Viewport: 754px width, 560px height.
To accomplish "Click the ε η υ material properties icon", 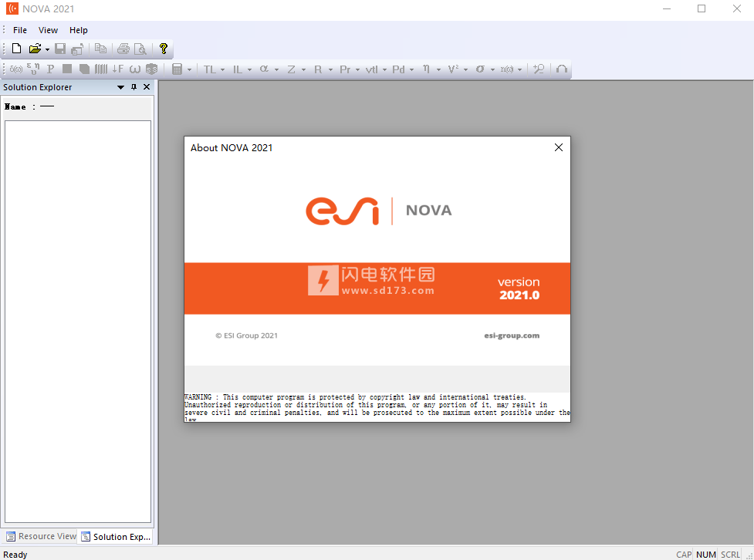I will coord(33,69).
